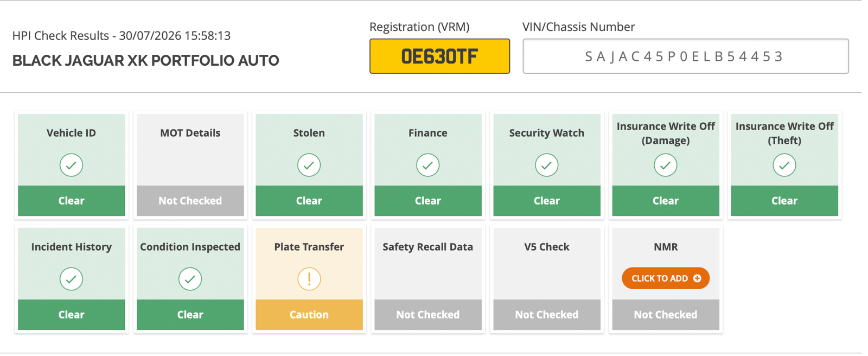868x356 pixels.
Task: Open the V5 Check tile
Action: pos(546,279)
